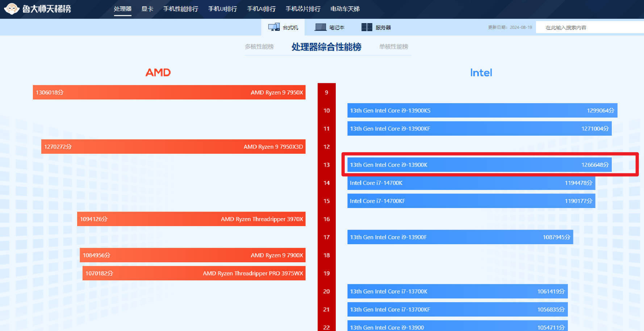
Task: Click the score 1271004分
Action: (595, 128)
